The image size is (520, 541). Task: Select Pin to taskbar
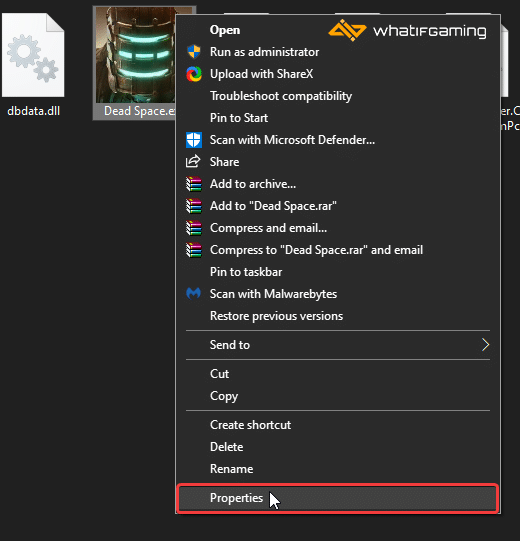click(338, 272)
